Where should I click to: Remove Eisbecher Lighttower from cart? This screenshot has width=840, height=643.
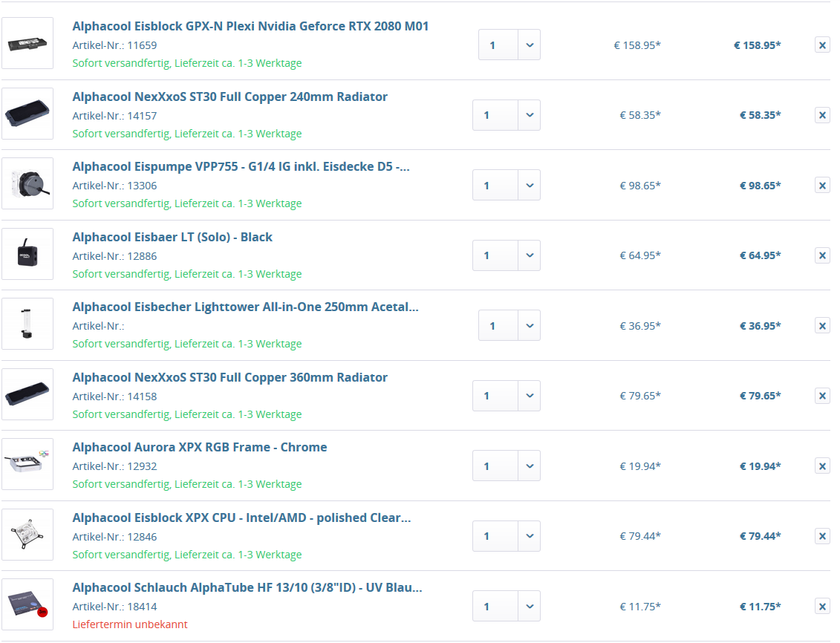pos(821,326)
